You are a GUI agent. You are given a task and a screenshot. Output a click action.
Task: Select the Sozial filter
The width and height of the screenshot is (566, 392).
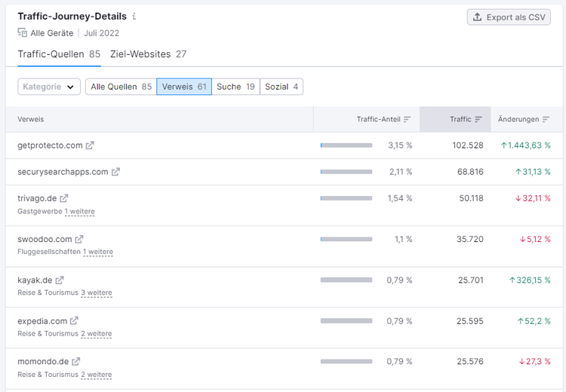pos(281,87)
